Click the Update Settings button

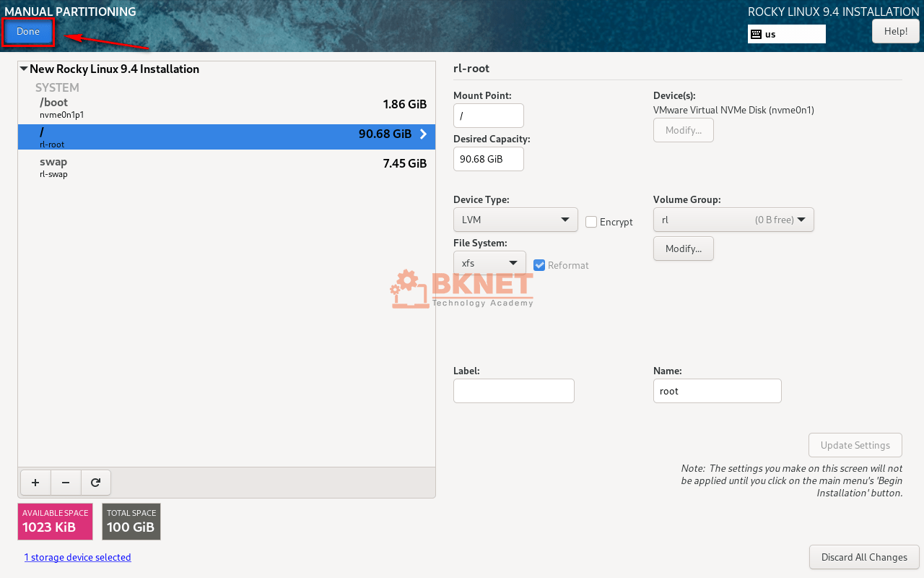(855, 445)
